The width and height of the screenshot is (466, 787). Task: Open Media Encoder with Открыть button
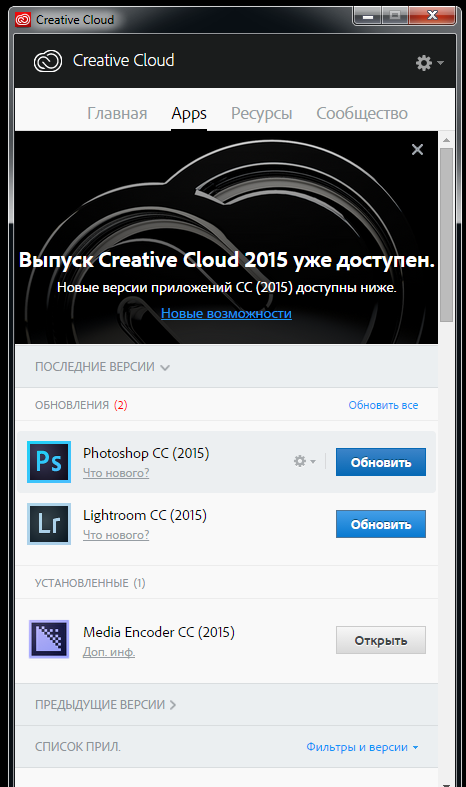tap(381, 640)
